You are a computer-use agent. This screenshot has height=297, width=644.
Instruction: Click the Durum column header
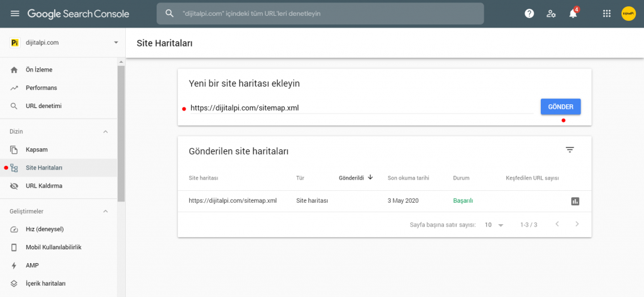[x=461, y=178]
